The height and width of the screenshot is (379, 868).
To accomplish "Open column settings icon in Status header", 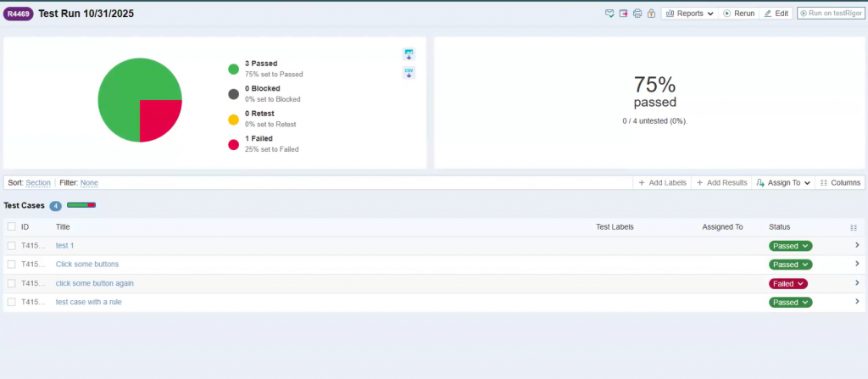I will pyautogui.click(x=854, y=227).
